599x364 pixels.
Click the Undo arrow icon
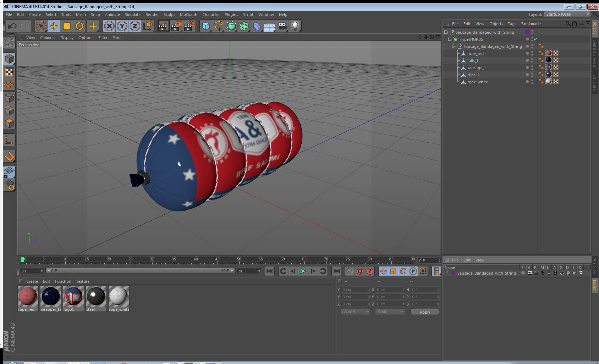coord(12,26)
